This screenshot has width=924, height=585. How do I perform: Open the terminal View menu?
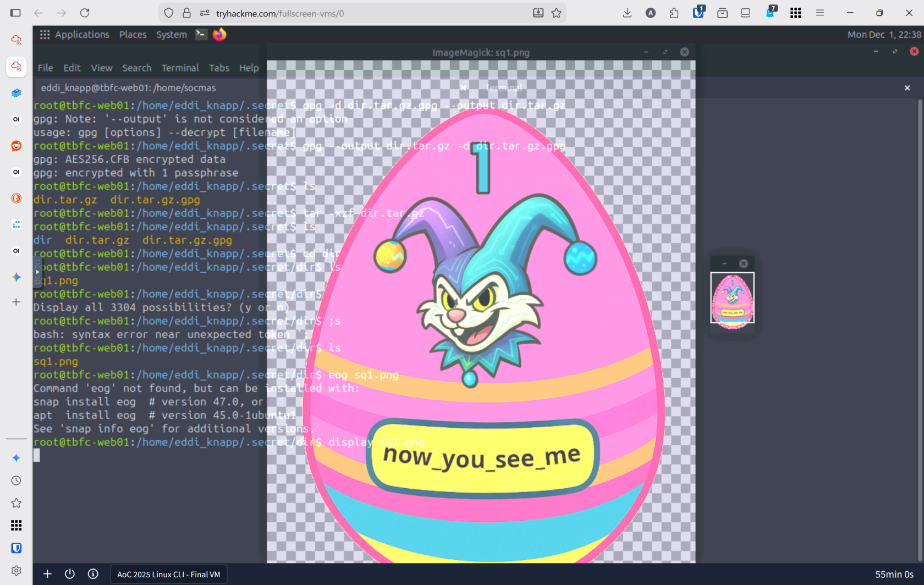tap(102, 68)
